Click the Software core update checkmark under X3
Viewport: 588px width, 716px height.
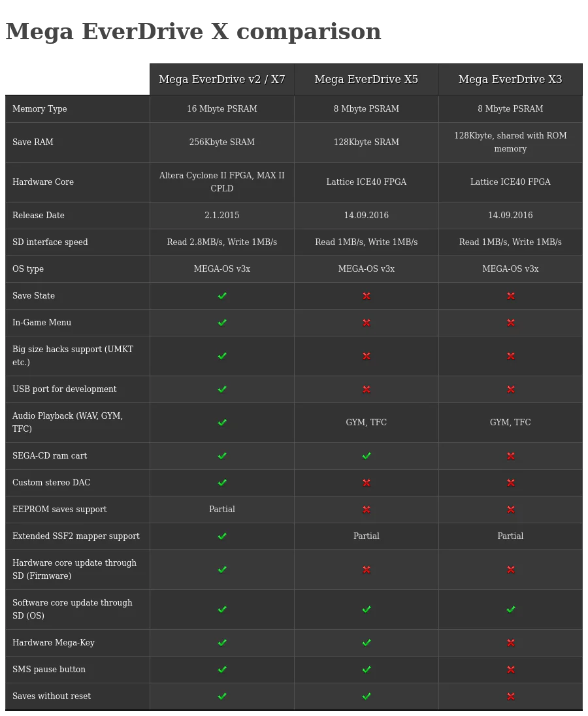click(x=511, y=610)
